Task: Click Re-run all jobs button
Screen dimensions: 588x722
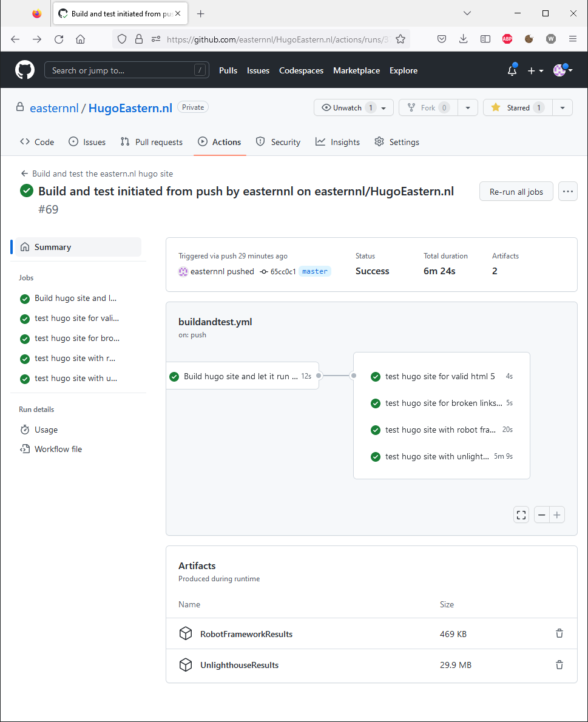Action: click(516, 192)
